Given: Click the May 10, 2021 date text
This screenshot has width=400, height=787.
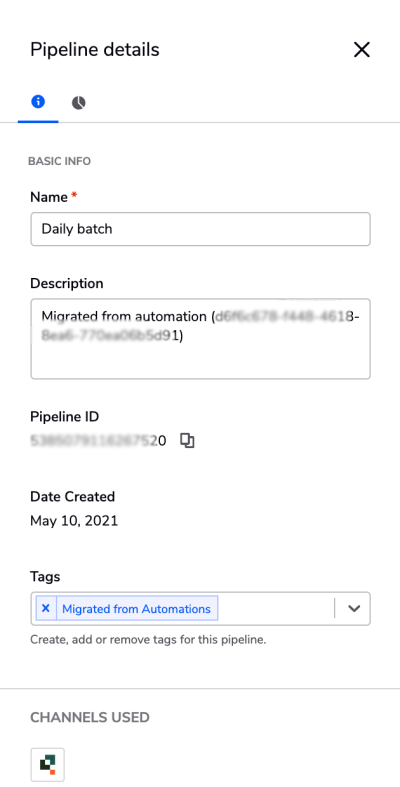Looking at the screenshot, I should click(x=74, y=520).
